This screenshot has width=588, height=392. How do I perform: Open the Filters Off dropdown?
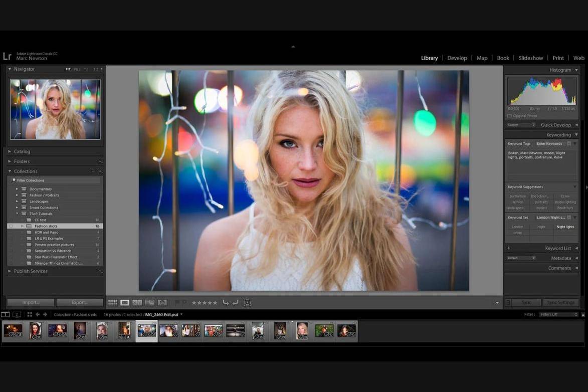[x=559, y=314]
